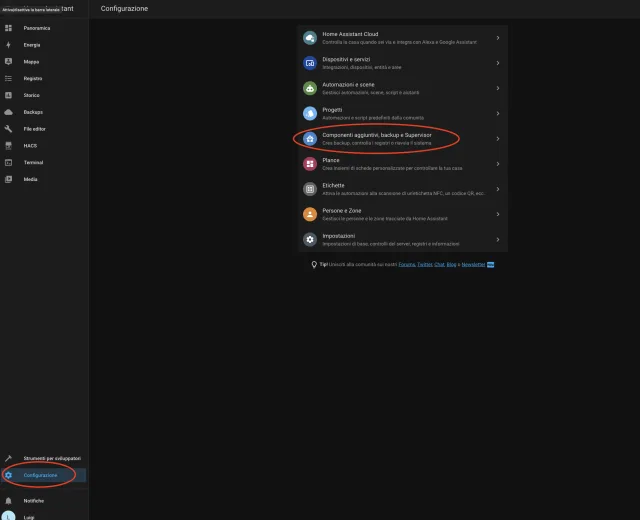Click the Dispositivi e servizi icon
The image size is (640, 520).
(310, 63)
